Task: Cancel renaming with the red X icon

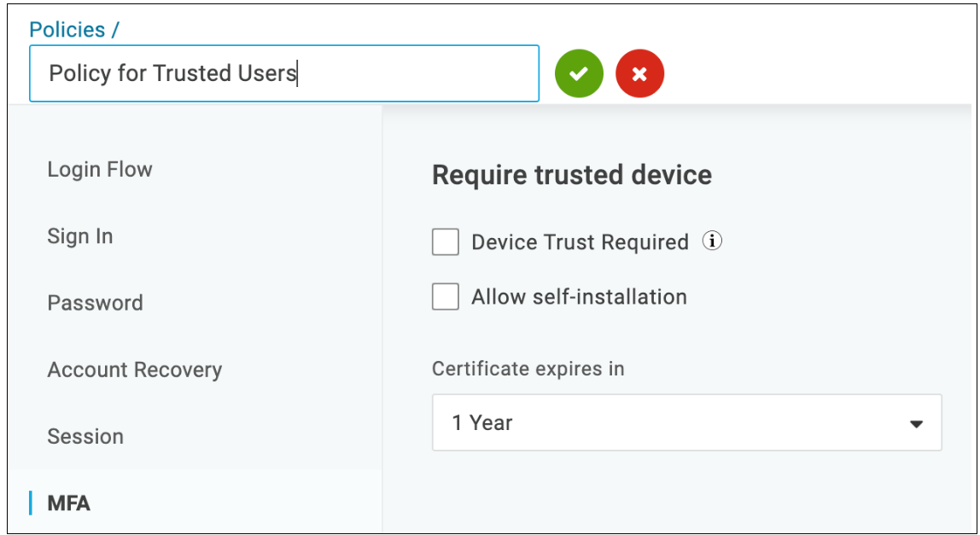Action: click(639, 73)
